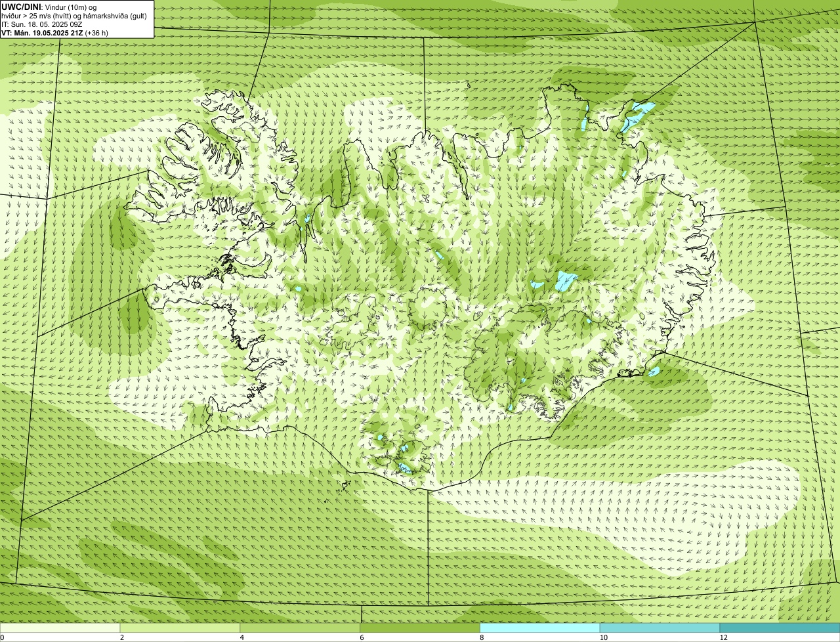Click the legend scale label "12"
The width and height of the screenshot is (840, 642).
[723, 637]
